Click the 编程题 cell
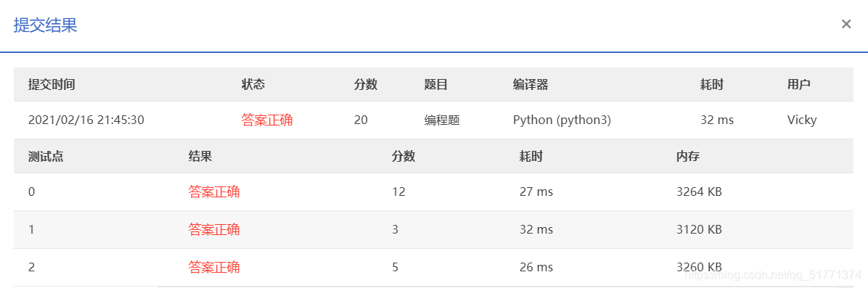Screen dimensions: 868x288 442,120
